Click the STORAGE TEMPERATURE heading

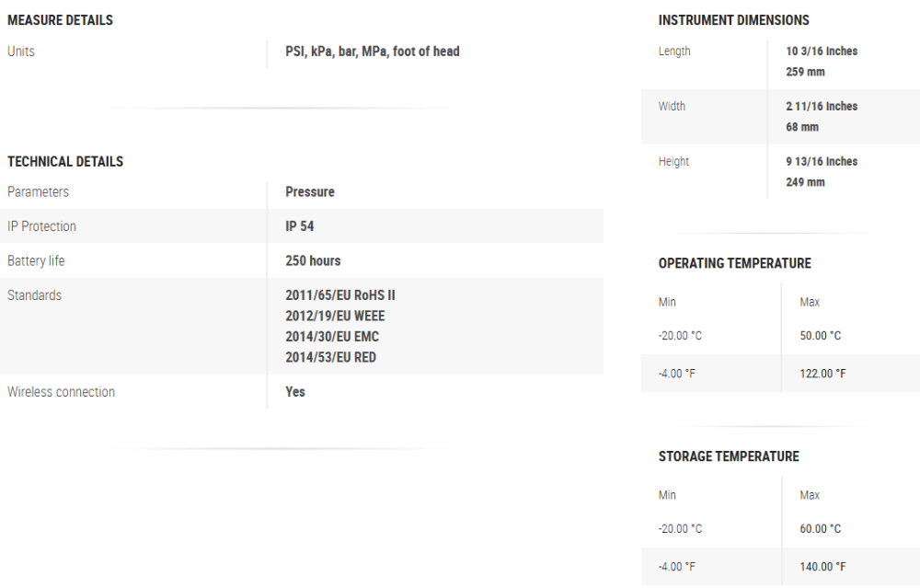(x=729, y=457)
